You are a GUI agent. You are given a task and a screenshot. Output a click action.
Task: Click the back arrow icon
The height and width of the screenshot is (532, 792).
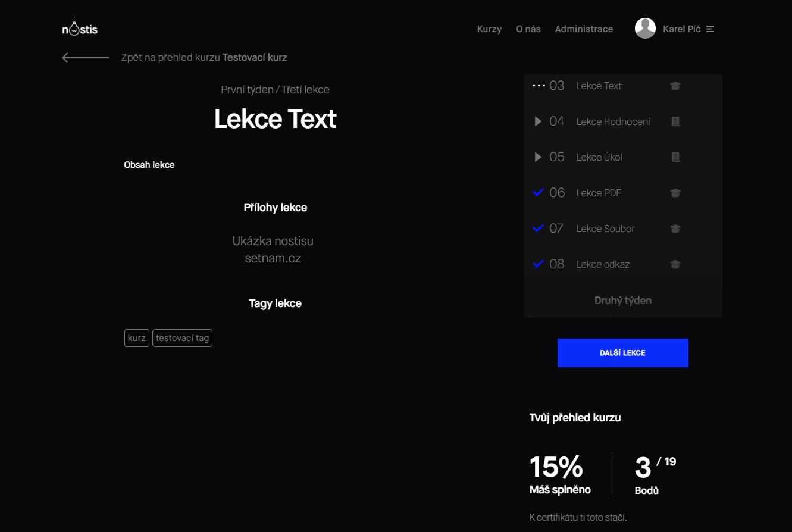85,58
